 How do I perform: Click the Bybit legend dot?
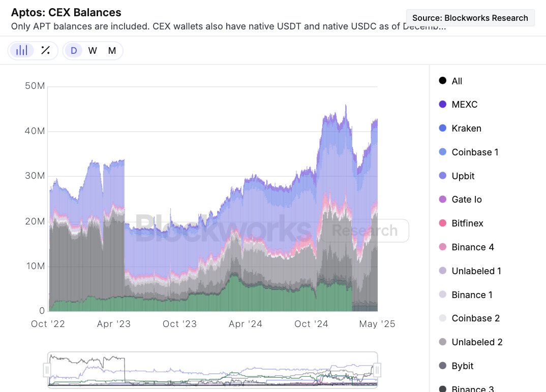(442, 366)
